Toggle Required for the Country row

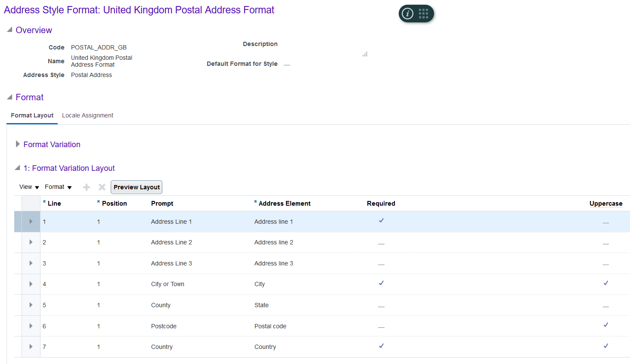pyautogui.click(x=381, y=346)
